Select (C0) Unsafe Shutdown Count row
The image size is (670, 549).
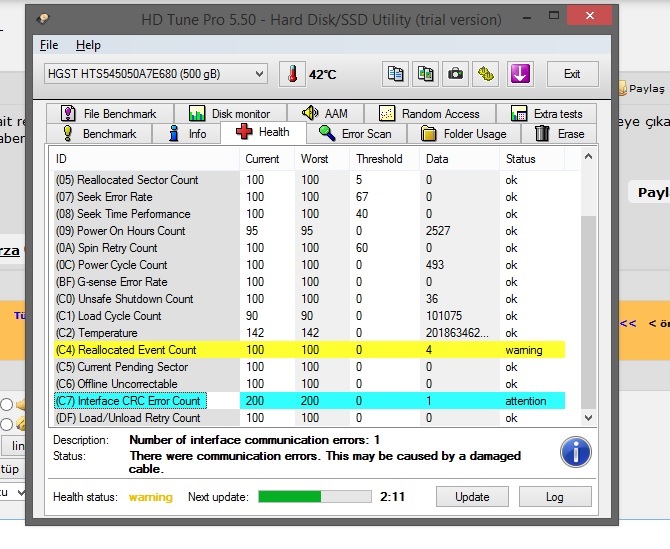point(310,299)
